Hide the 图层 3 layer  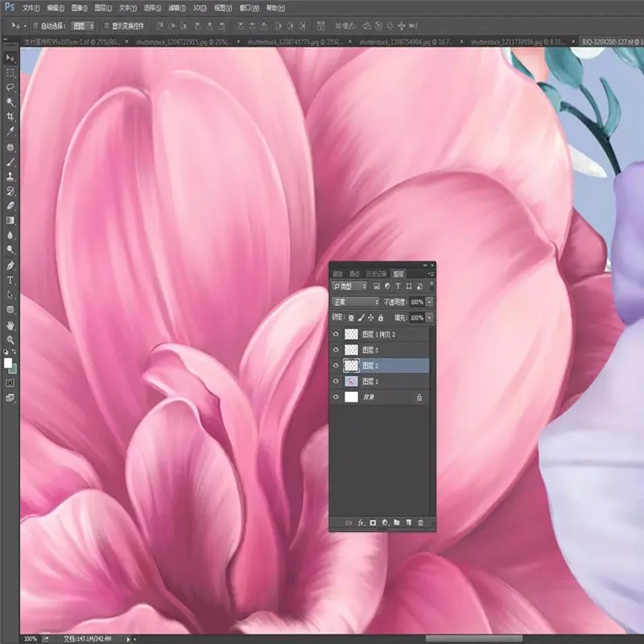(336, 350)
